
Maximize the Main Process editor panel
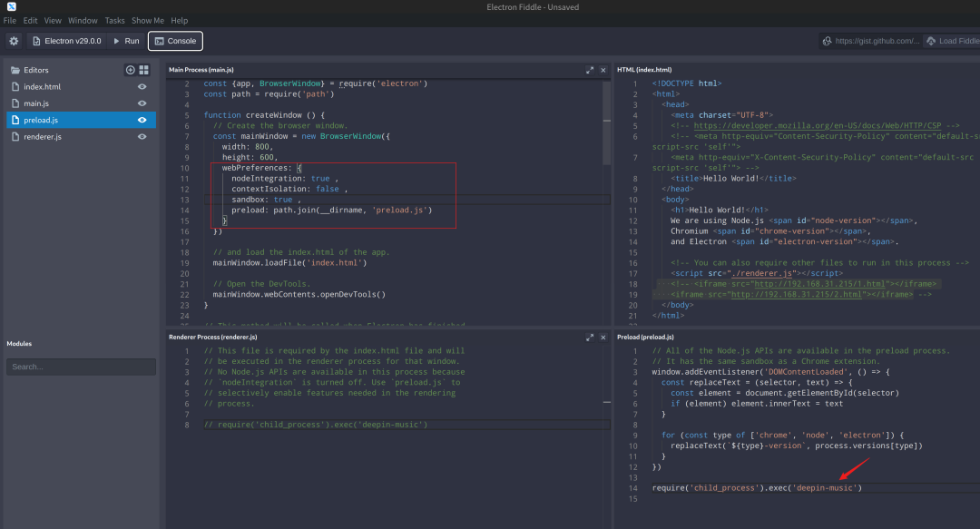click(590, 70)
